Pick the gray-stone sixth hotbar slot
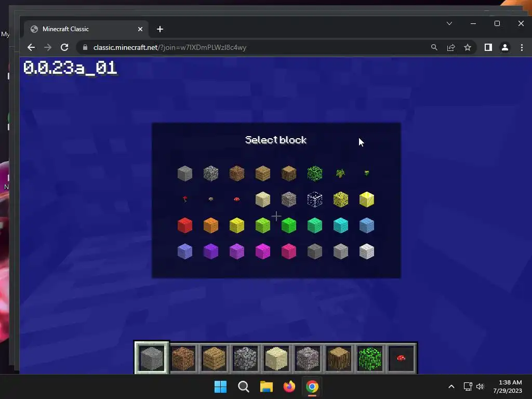The image size is (532, 399). [x=308, y=358]
